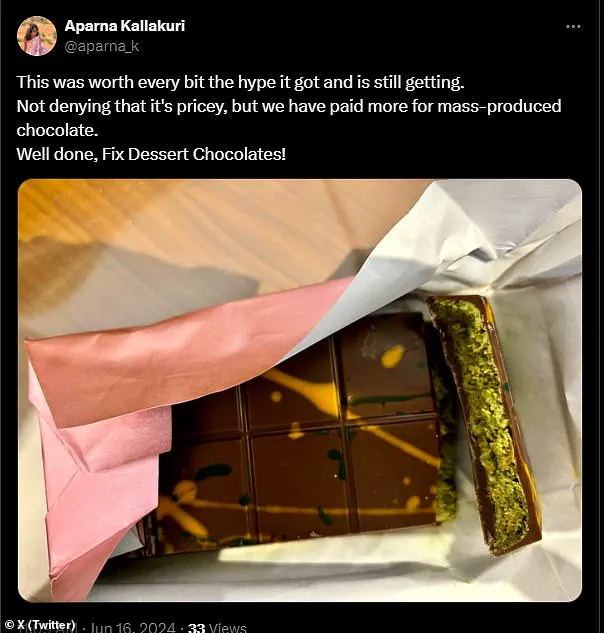Screen dimensions: 604x633
Task: Click the © X (Twitter) credit watermark
Action: (x=39, y=625)
